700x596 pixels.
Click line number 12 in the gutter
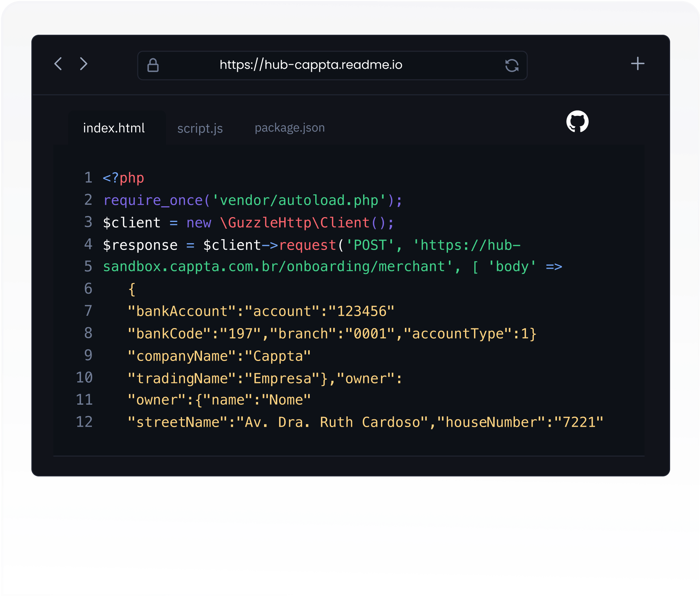[84, 422]
